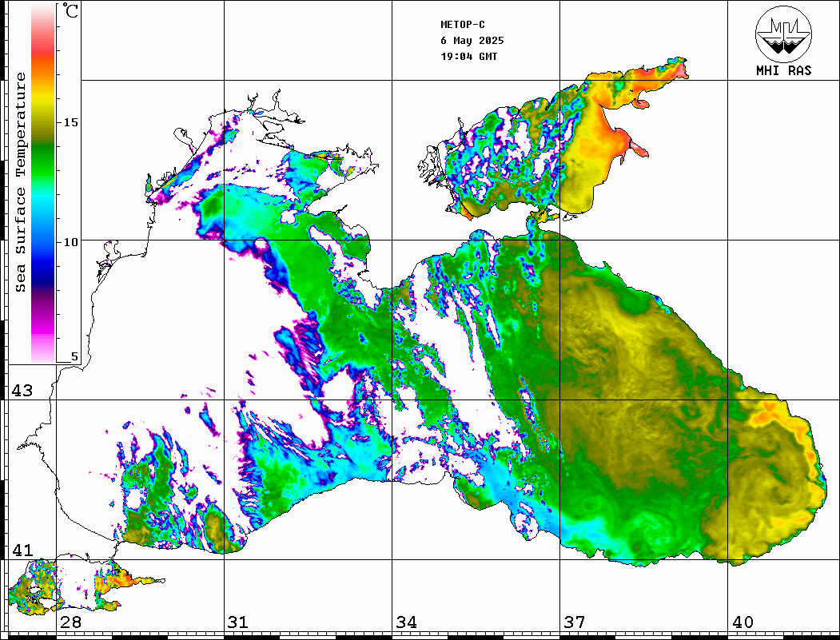
Task: Click the 10 tick label on the colorbar
Action: pyautogui.click(x=70, y=242)
